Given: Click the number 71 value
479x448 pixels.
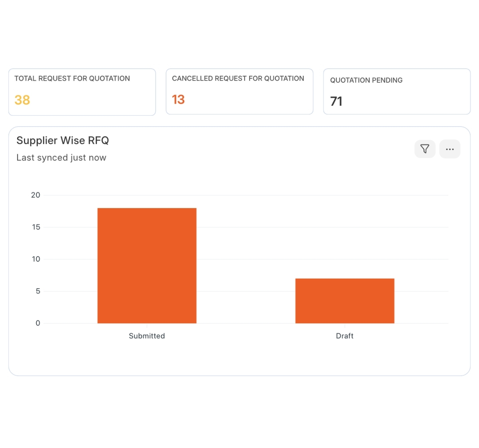Looking at the screenshot, I should tap(336, 101).
